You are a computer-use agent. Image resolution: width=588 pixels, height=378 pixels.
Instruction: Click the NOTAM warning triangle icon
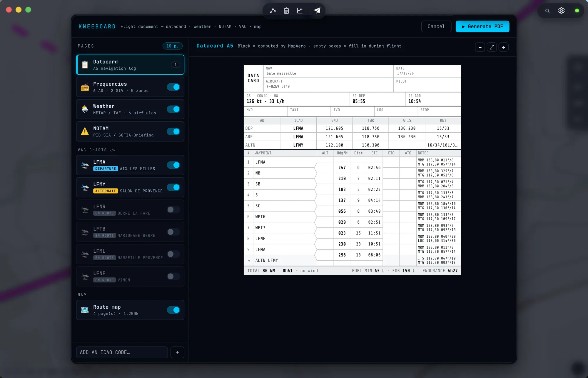[85, 131]
